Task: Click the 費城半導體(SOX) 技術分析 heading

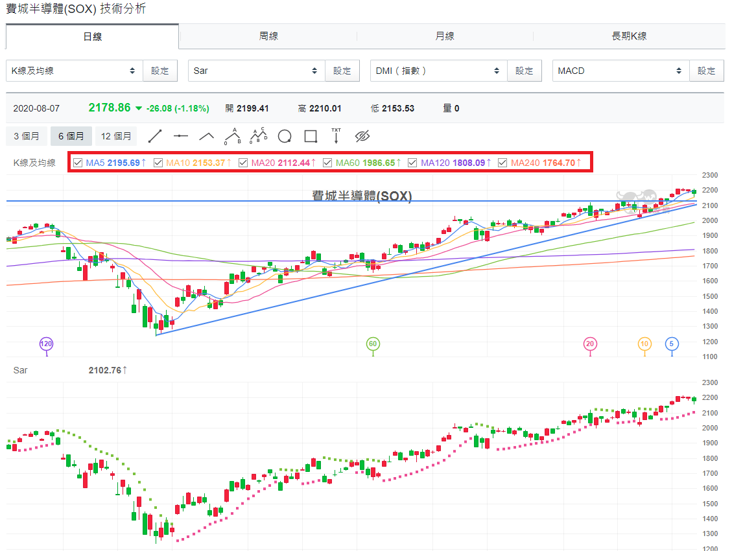Action: 76,8
